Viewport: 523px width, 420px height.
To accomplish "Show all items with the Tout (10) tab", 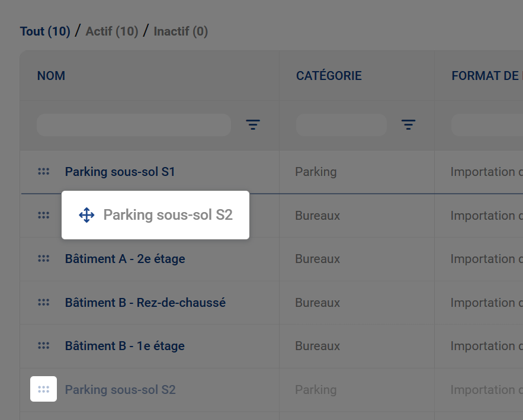I will (x=45, y=31).
